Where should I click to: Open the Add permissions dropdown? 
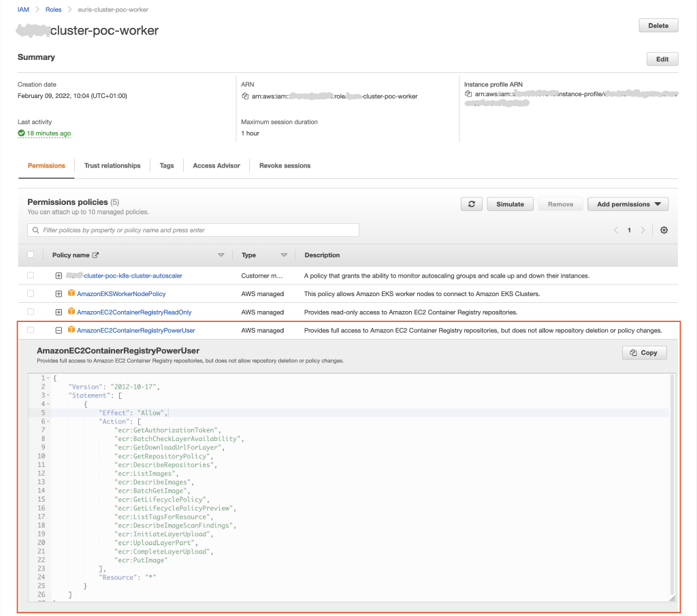coord(627,204)
